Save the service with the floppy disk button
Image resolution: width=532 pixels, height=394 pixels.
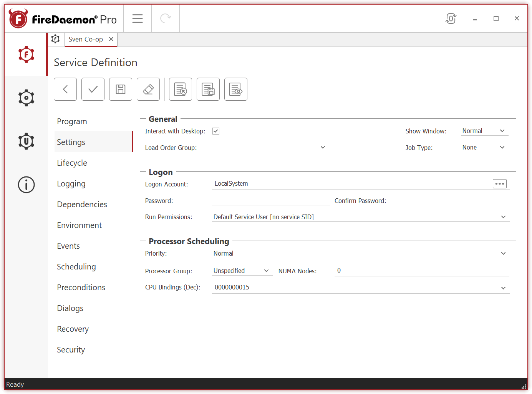pos(121,89)
